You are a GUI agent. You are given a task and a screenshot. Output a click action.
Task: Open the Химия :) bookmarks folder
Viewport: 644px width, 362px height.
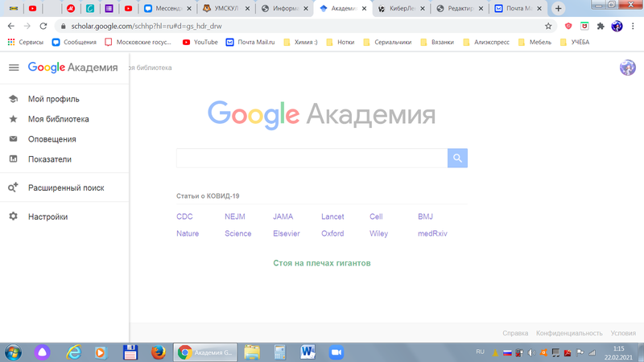(x=300, y=42)
